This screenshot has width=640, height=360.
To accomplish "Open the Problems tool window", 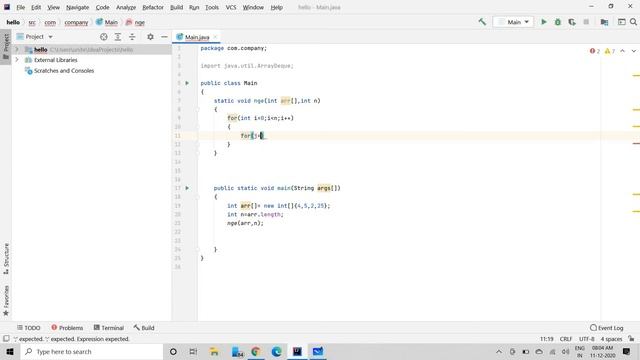I will tap(67, 328).
